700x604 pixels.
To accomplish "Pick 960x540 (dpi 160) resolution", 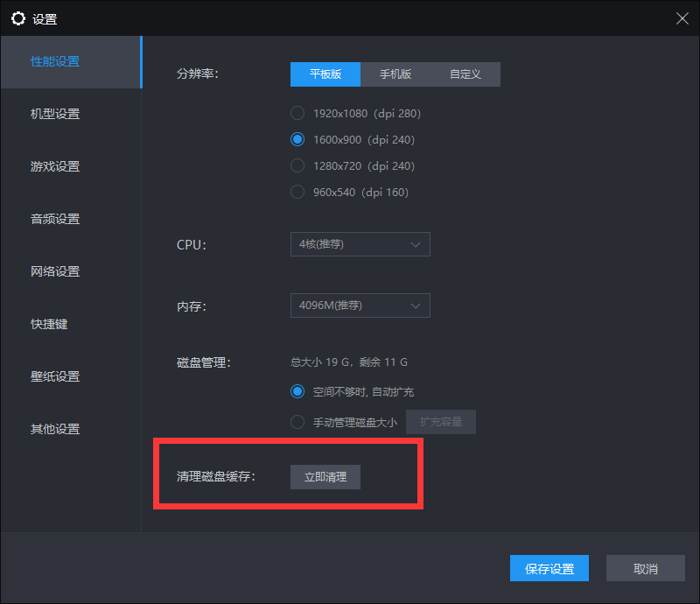I will [x=297, y=192].
